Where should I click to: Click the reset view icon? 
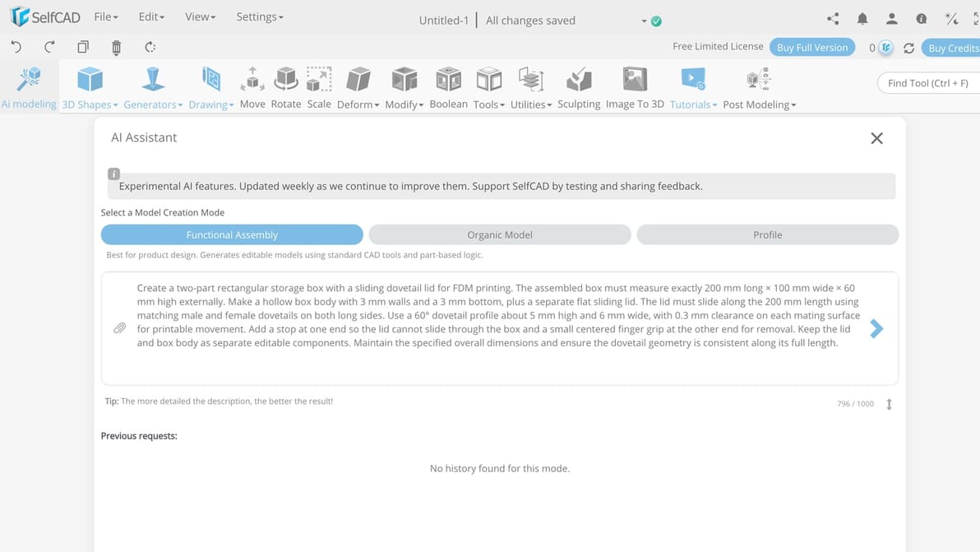150,47
